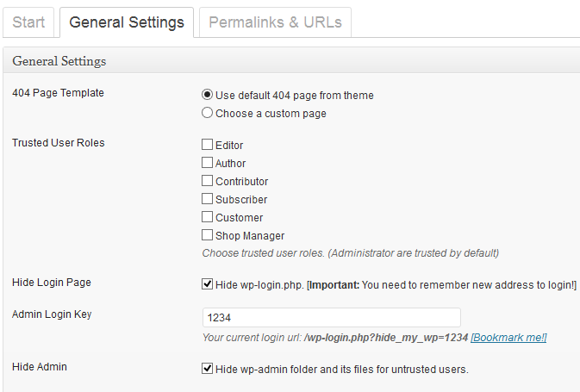The width and height of the screenshot is (580, 392).
Task: Click the 'Admin Login Key' label
Action: click(x=52, y=314)
